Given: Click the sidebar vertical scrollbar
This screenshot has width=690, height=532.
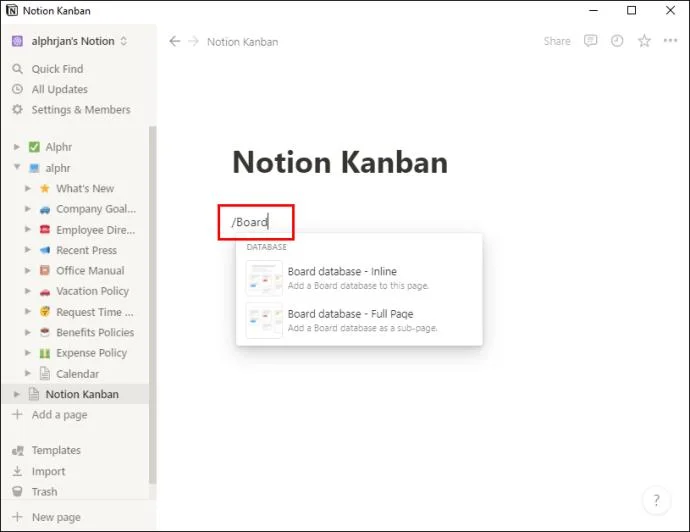Looking at the screenshot, I should click(x=152, y=305).
